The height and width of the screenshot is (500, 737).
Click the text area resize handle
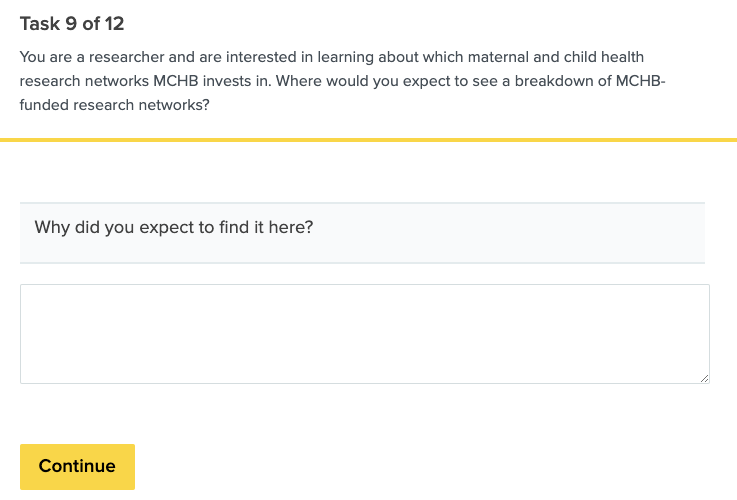704,378
